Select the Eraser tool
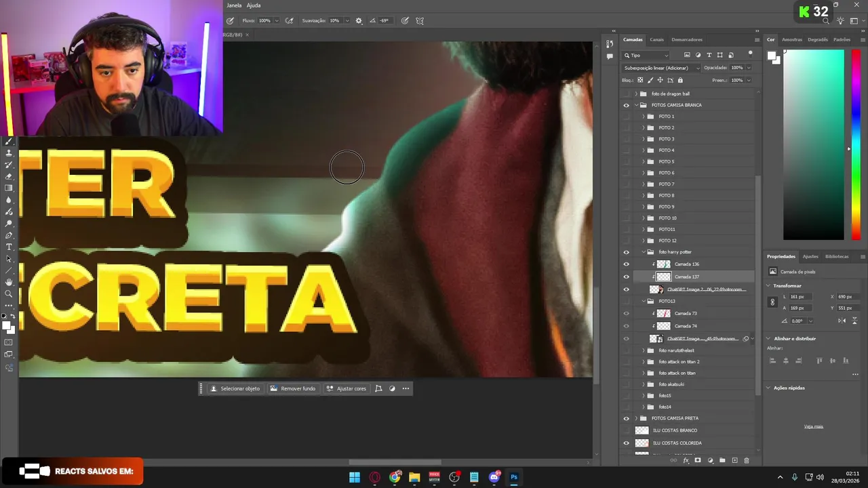Screen dimensions: 868x488 [9, 176]
